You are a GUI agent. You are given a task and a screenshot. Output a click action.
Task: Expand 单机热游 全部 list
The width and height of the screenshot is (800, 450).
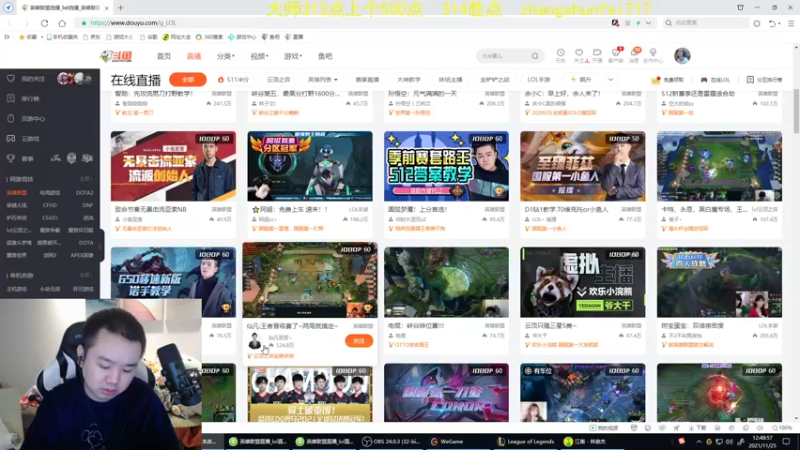click(x=86, y=275)
